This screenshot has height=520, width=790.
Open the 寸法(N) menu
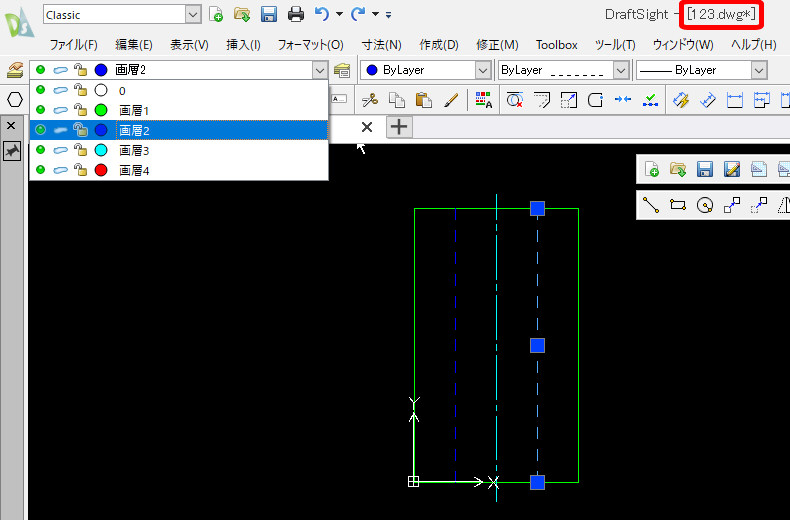tap(381, 45)
